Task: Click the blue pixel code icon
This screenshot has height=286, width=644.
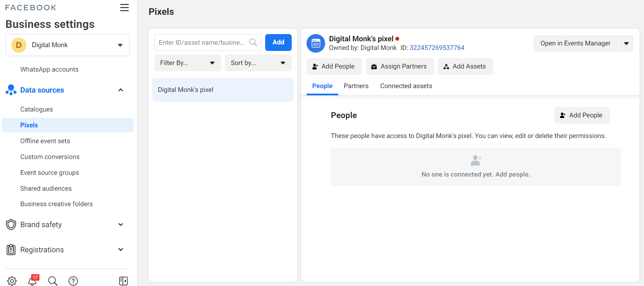Action: tap(316, 43)
